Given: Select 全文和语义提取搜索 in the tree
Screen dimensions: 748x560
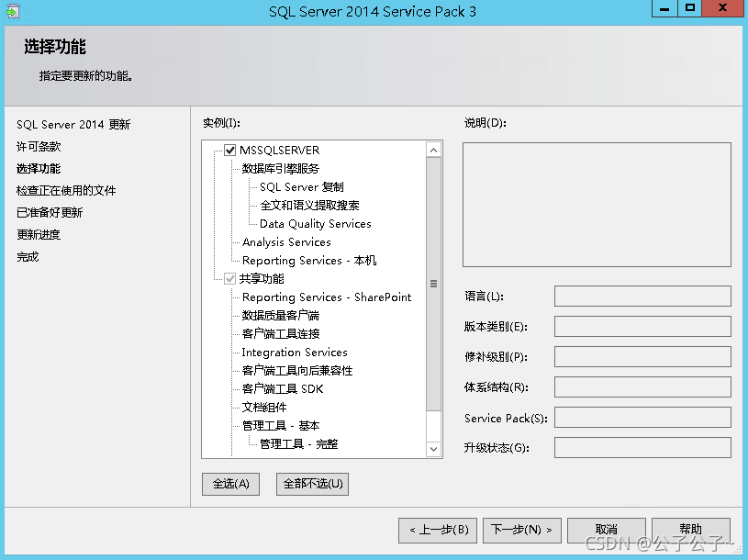Looking at the screenshot, I should coord(309,205).
